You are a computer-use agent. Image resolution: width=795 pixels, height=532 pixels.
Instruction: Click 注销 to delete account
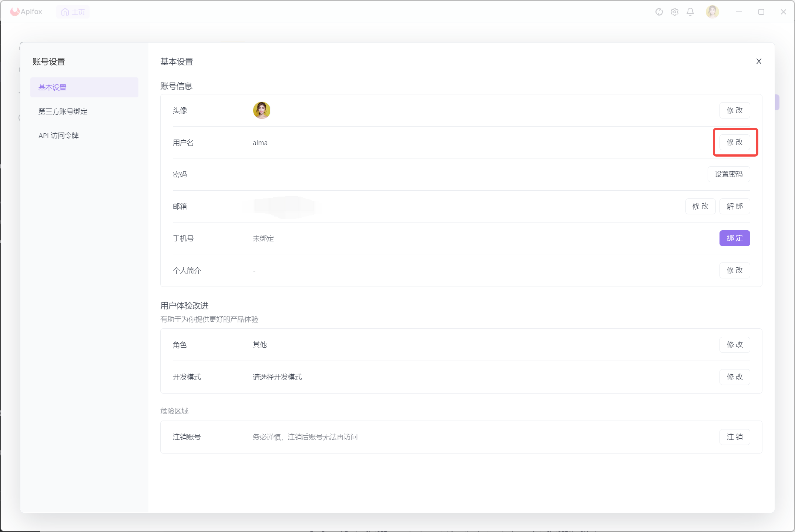[734, 437]
